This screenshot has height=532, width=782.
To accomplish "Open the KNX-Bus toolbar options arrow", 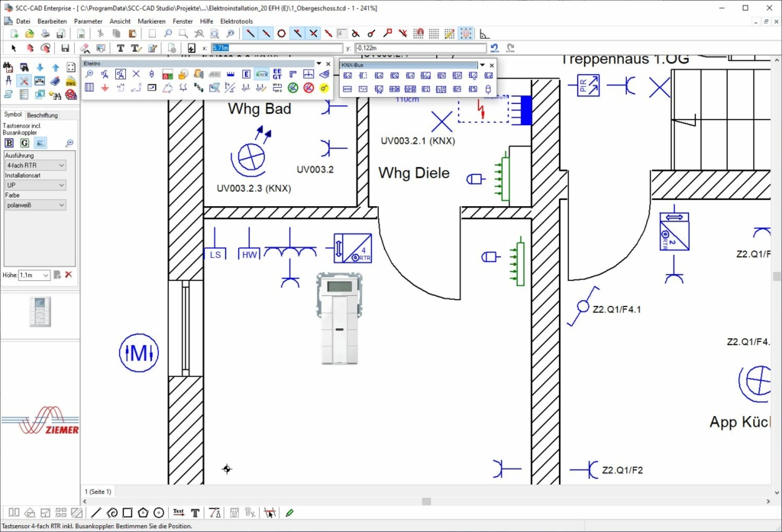I will click(x=483, y=66).
